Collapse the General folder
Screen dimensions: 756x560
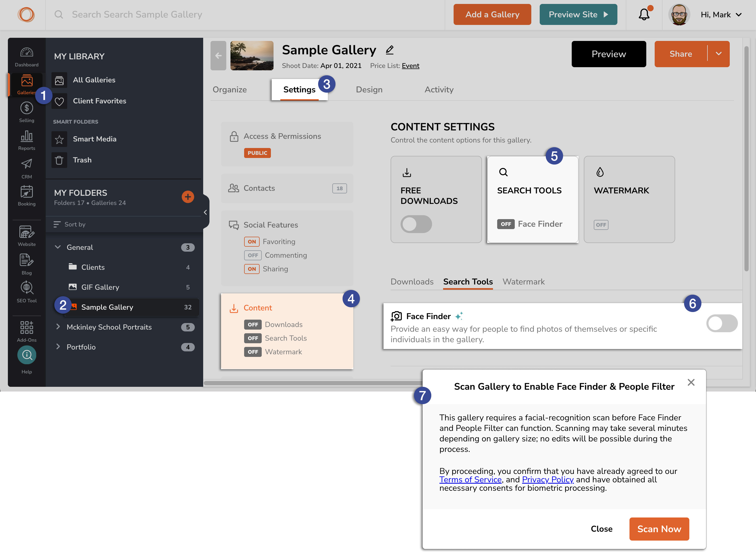tap(58, 247)
